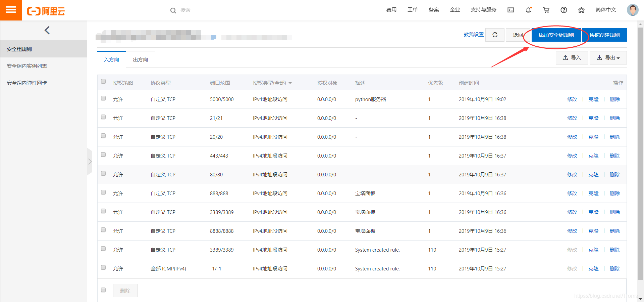Open the help question mark icon
The height and width of the screenshot is (302, 644).
pyautogui.click(x=564, y=10)
